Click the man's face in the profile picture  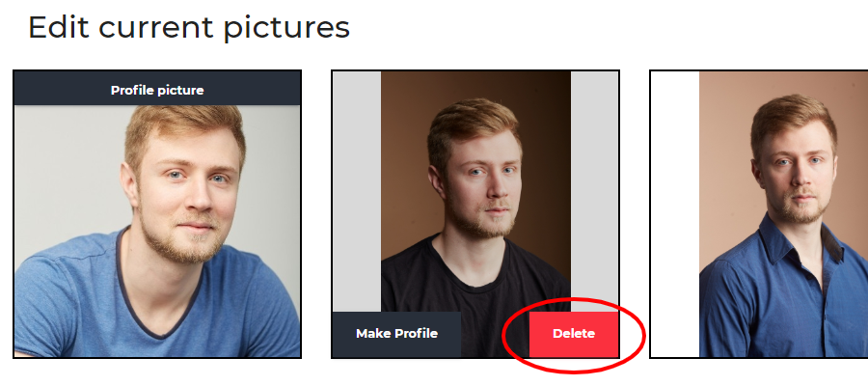(191, 194)
